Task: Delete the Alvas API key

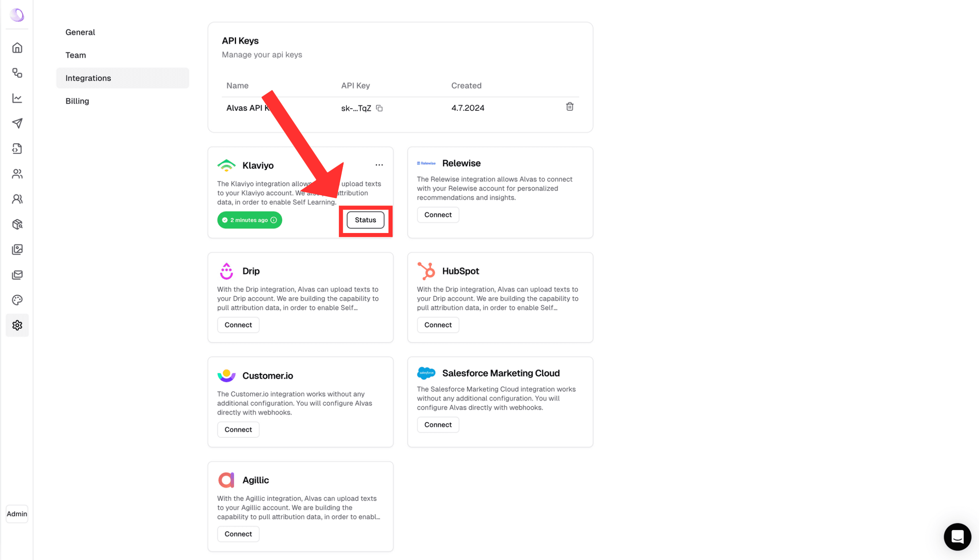Action: point(570,106)
